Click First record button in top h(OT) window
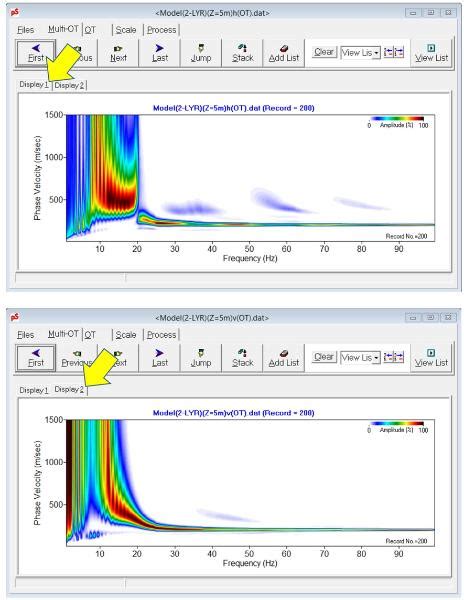Viewport: 464px width, 600px height. click(x=36, y=53)
